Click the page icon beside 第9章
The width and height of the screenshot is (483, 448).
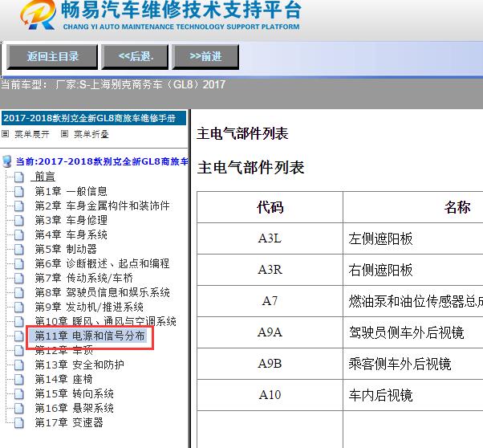coord(19,307)
